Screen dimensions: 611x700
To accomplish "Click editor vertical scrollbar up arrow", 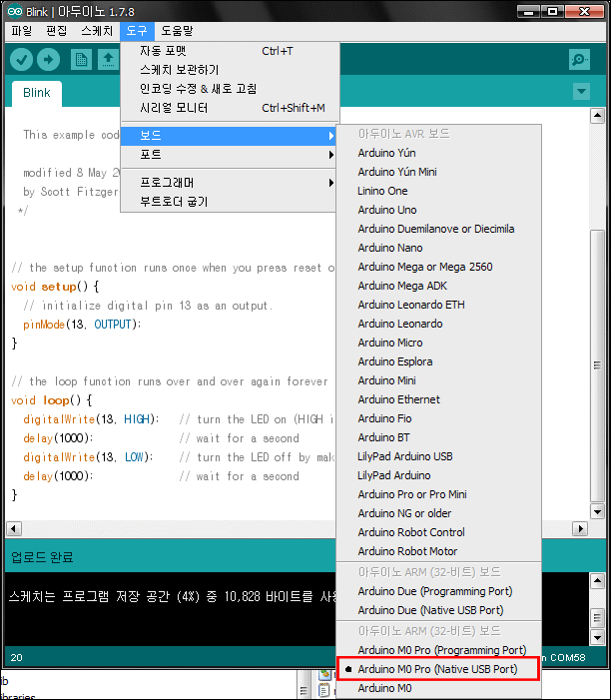I will pyautogui.click(x=597, y=116).
